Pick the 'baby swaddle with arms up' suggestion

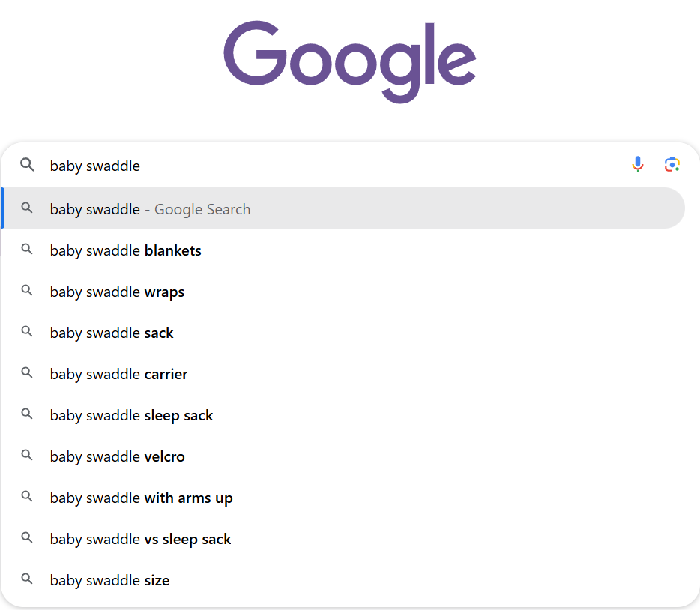[141, 498]
